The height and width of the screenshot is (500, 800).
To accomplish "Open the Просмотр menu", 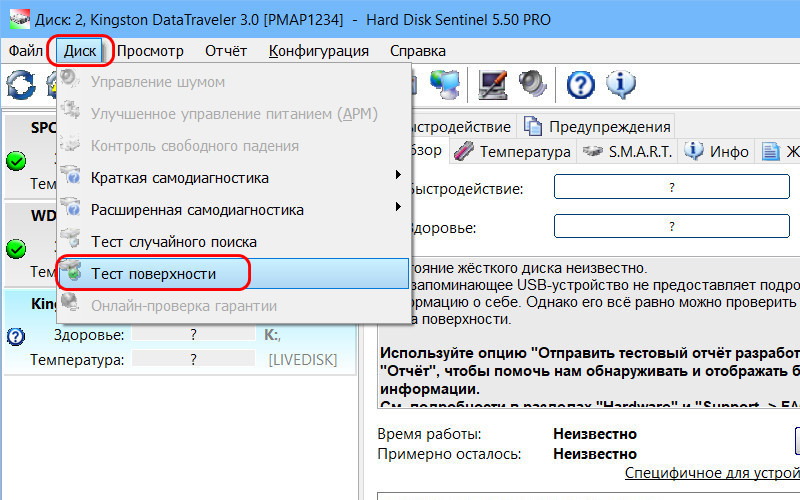I will 150,51.
